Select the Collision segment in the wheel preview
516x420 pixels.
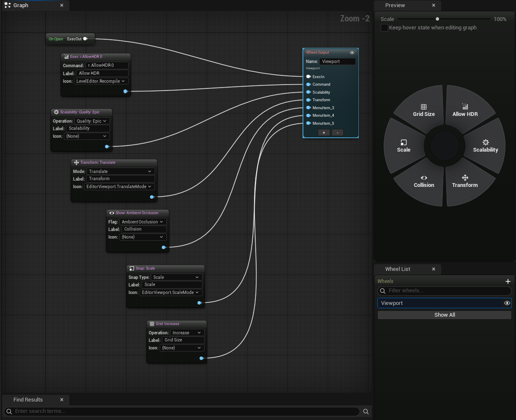point(424,181)
